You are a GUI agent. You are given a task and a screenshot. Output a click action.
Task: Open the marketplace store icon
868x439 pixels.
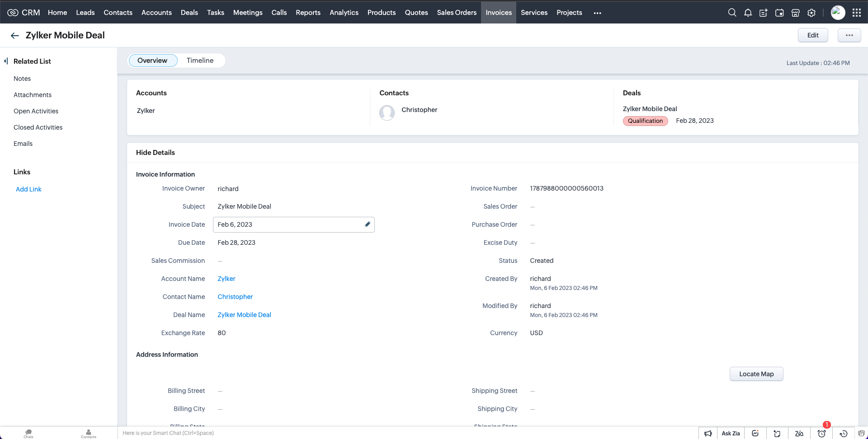coord(795,13)
